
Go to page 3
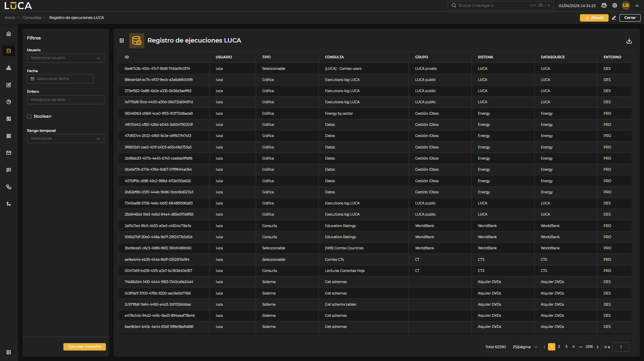coord(566,347)
